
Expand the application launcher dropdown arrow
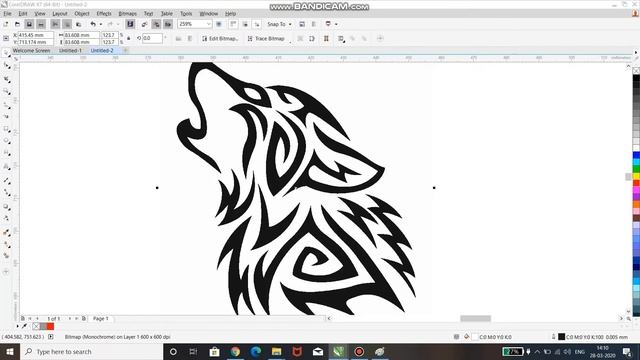click(336, 24)
